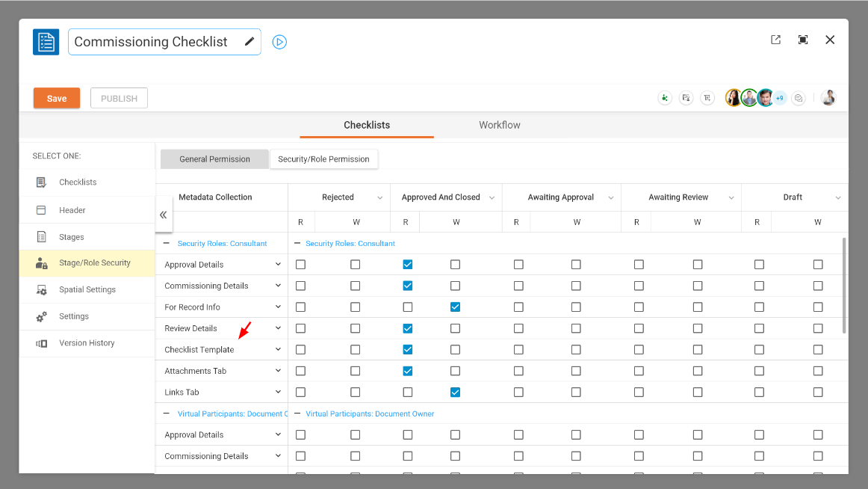The image size is (868, 489).
Task: Click the pencil edit title icon
Action: point(249,42)
